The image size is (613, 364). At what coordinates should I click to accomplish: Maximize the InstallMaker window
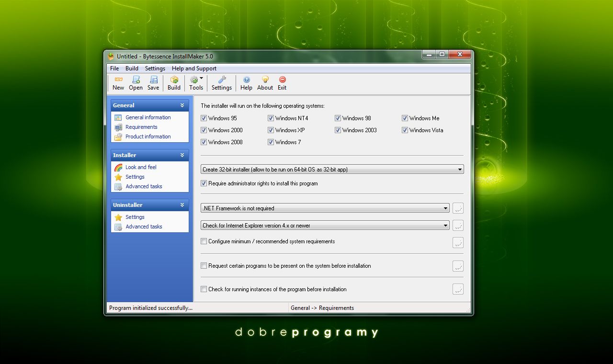pyautogui.click(x=442, y=55)
